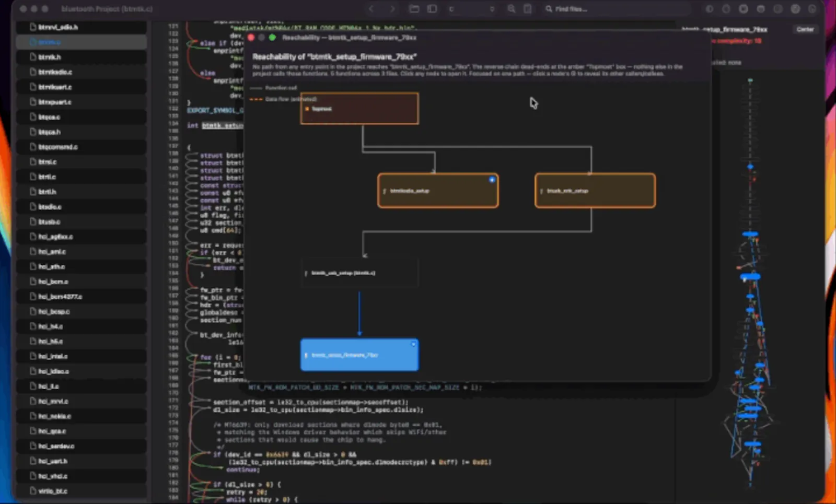Click the highlighted btmtk_setup function name in code
This screenshot has height=504, width=836.
[222, 125]
